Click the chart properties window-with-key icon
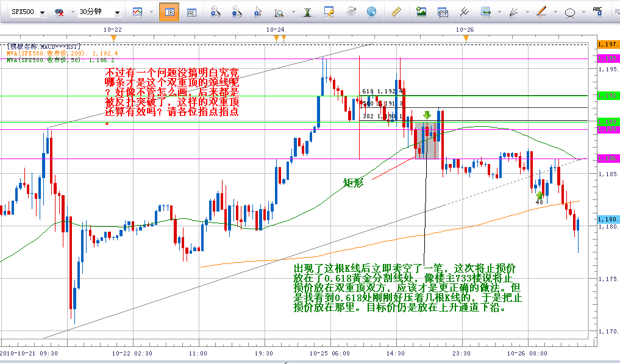Image resolution: width=620 pixels, height=364 pixels. click(x=329, y=12)
